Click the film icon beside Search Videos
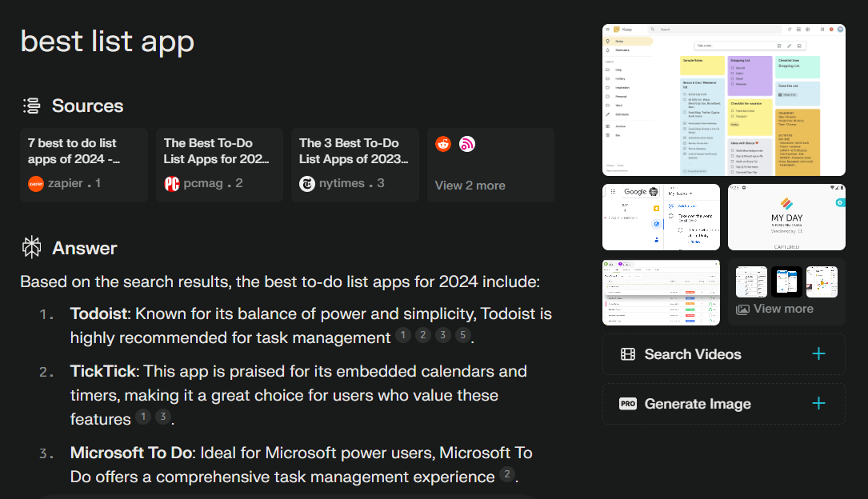The height and width of the screenshot is (499, 868). [628, 354]
